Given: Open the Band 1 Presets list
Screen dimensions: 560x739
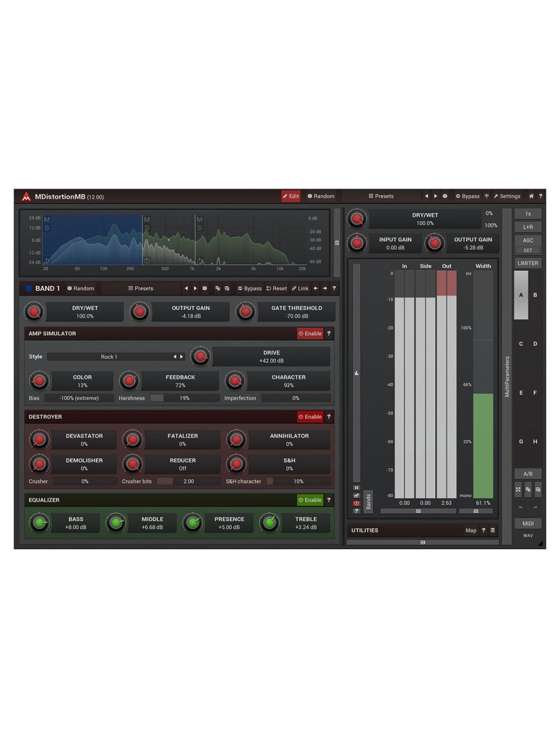Looking at the screenshot, I should point(141,289).
